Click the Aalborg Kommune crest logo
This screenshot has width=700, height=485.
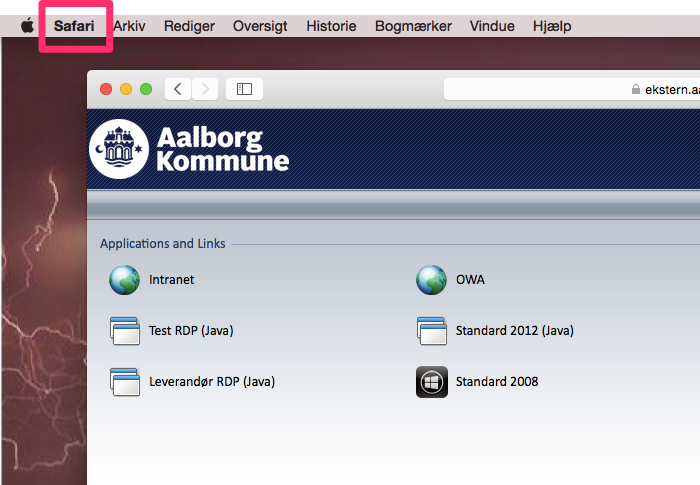point(119,149)
